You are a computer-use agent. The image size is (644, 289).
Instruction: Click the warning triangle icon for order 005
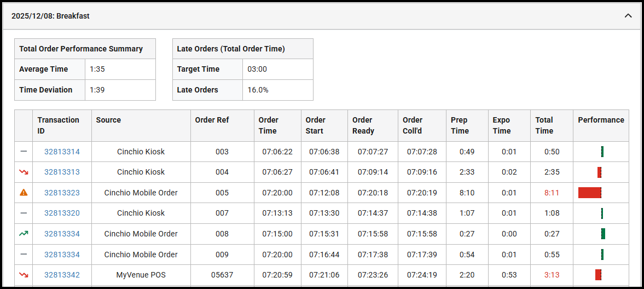click(24, 193)
